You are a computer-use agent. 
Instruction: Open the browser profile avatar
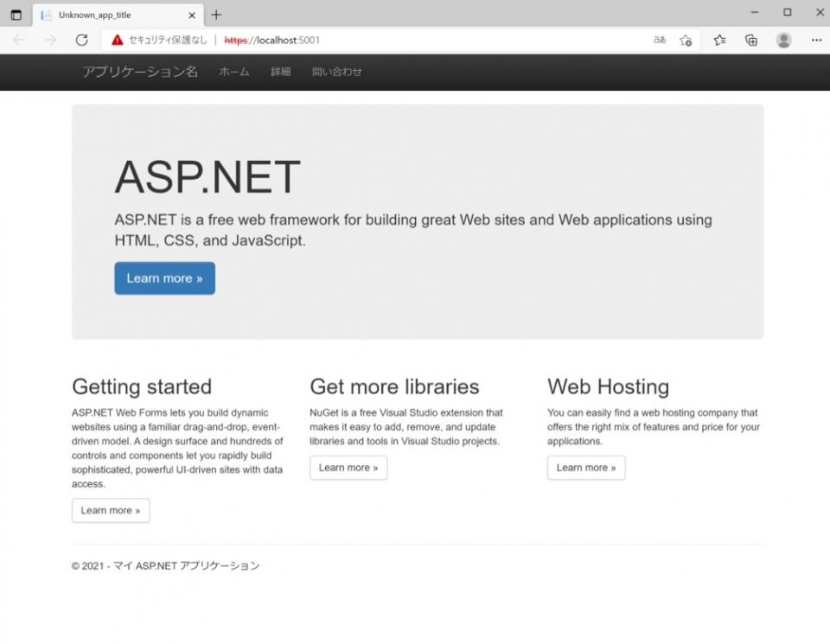(783, 40)
